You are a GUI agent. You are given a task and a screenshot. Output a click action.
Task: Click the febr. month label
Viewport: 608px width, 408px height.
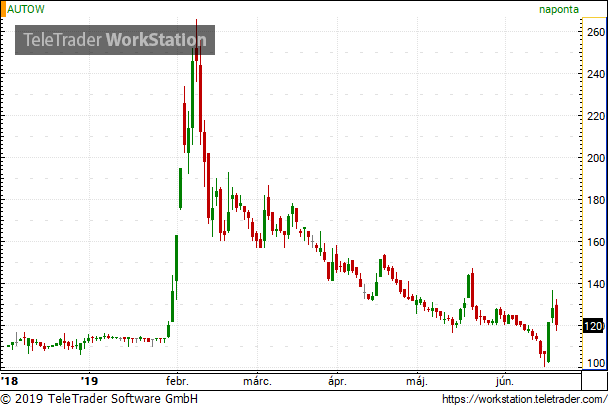[177, 381]
